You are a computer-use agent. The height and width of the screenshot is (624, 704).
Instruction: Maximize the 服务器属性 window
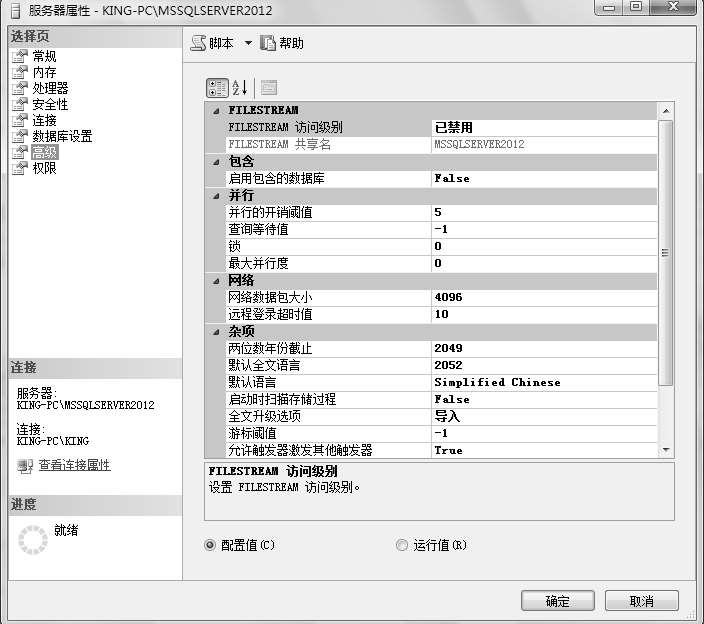(636, 7)
